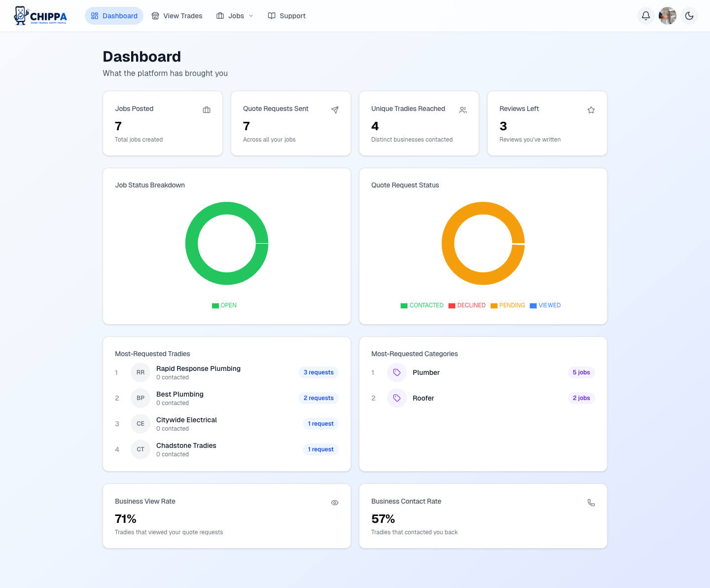Viewport: 710px width, 588px height.
Task: Click the phone icon in Business Contact Rate
Action: coord(591,503)
